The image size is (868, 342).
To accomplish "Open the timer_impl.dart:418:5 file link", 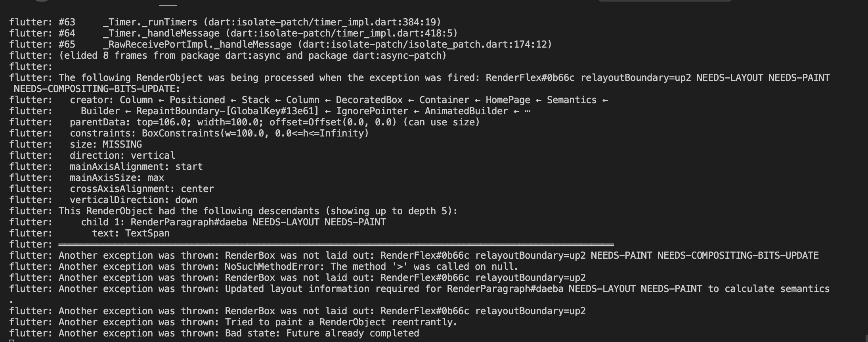I will [x=344, y=33].
